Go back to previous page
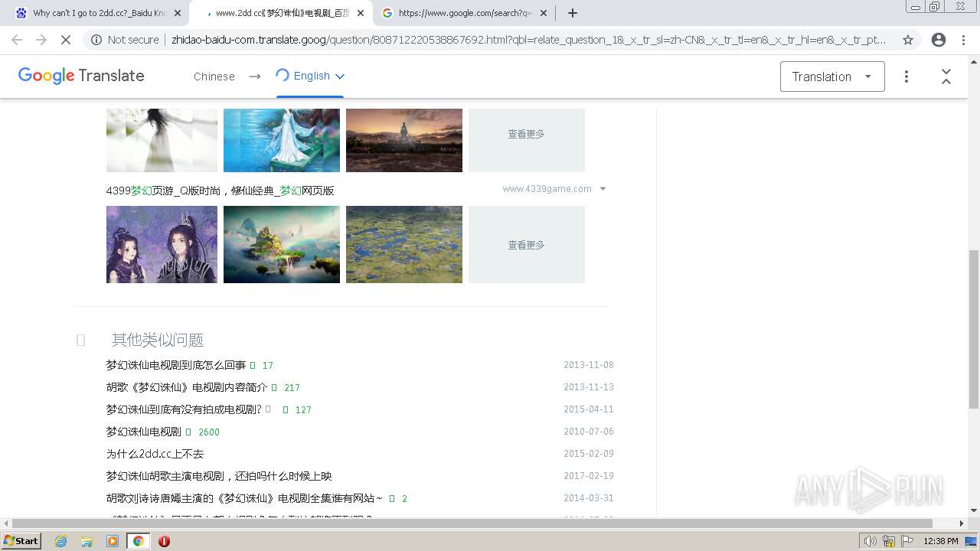980x551 pixels. click(17, 40)
